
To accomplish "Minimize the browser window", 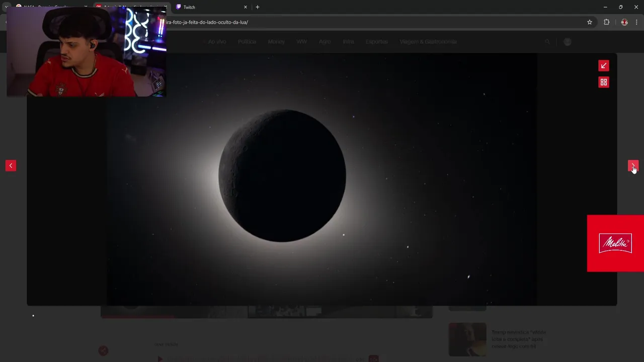I will click(x=605, y=7).
